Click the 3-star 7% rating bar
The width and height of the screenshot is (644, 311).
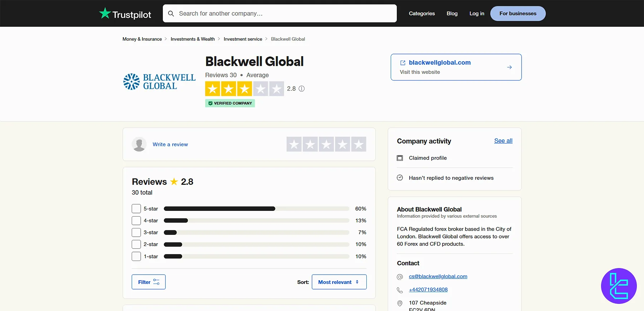[x=257, y=232]
